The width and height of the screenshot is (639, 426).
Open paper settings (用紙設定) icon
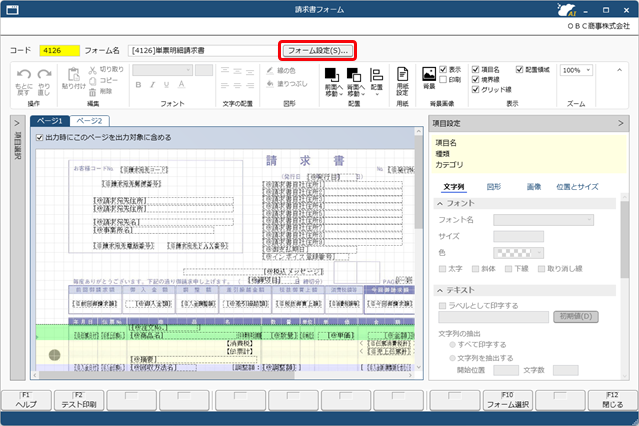pyautogui.click(x=403, y=74)
